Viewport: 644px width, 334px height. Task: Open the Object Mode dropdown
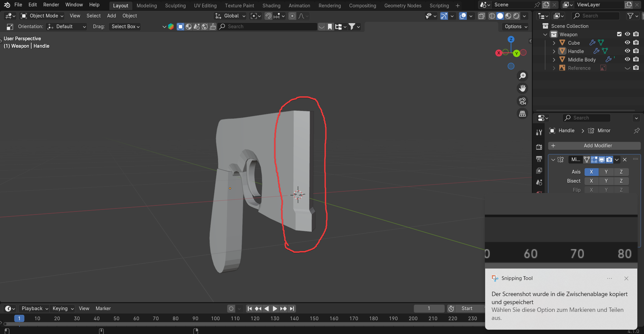42,16
